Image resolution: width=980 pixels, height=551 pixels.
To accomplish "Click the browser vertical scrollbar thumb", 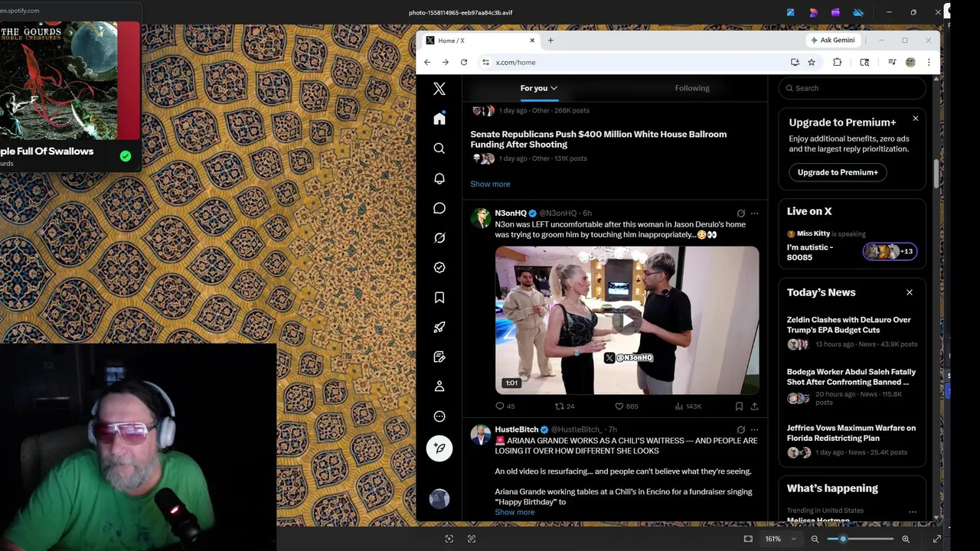I will click(x=936, y=174).
